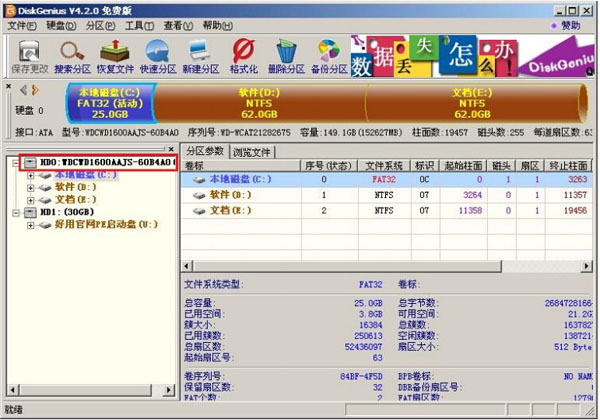Collapse the HD1 (30GB) tree node
The width and height of the screenshot is (600, 420).
[x=15, y=213]
